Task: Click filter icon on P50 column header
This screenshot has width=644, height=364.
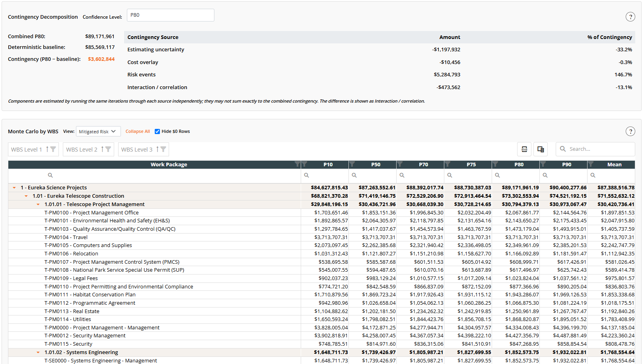Action: coord(352,164)
